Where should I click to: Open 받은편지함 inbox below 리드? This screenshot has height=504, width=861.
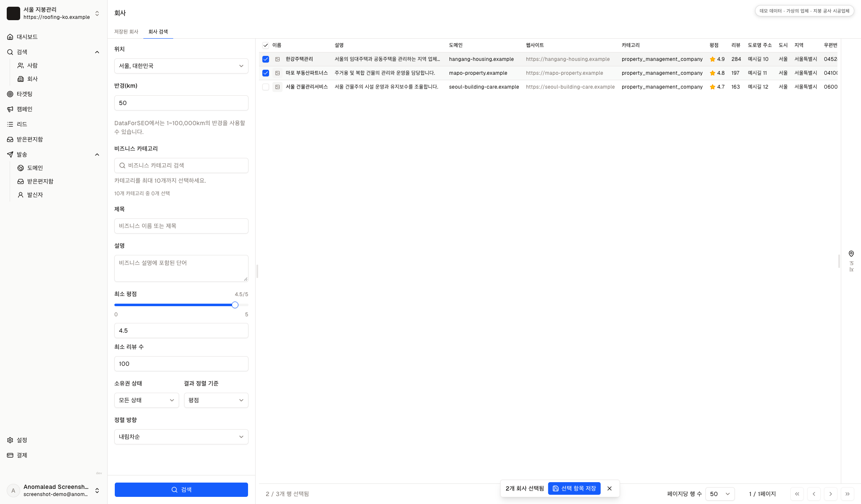coord(29,139)
